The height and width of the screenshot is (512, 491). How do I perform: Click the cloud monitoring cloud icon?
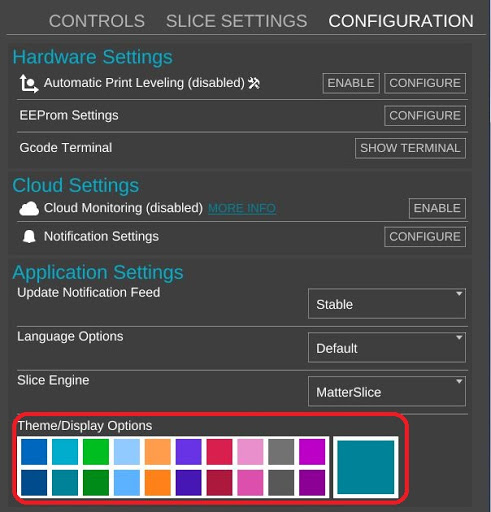[x=29, y=209]
